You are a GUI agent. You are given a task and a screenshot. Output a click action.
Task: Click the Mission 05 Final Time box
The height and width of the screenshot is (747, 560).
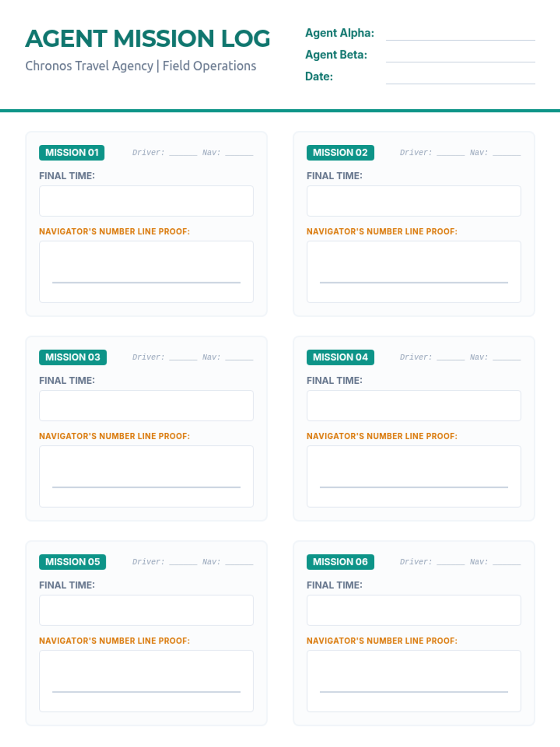146,610
